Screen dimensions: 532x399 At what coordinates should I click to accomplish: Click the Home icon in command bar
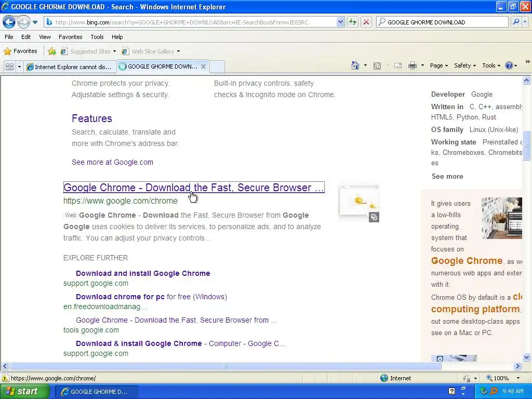(355, 65)
